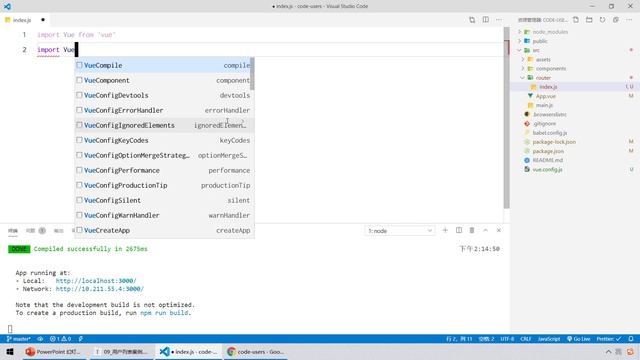Open editor more actions menu

coord(499,20)
